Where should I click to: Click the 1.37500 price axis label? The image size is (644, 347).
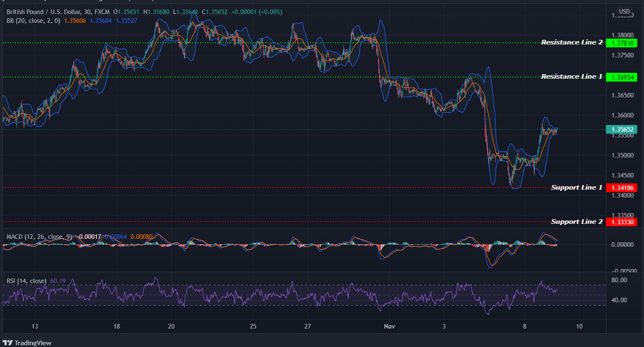pos(622,55)
